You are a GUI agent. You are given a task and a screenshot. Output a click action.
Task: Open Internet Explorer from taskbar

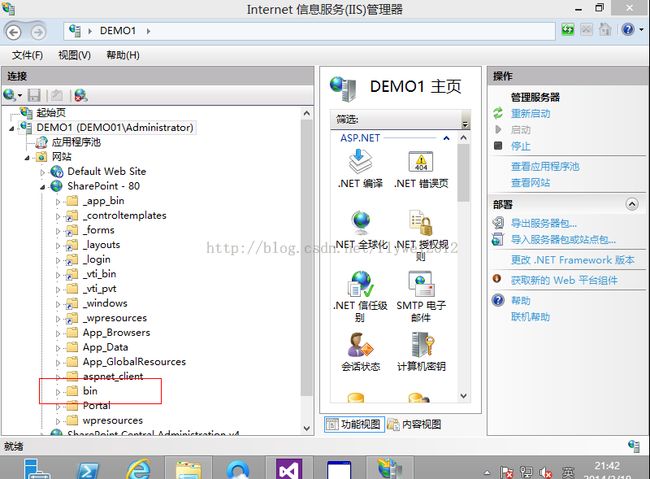tap(138, 469)
